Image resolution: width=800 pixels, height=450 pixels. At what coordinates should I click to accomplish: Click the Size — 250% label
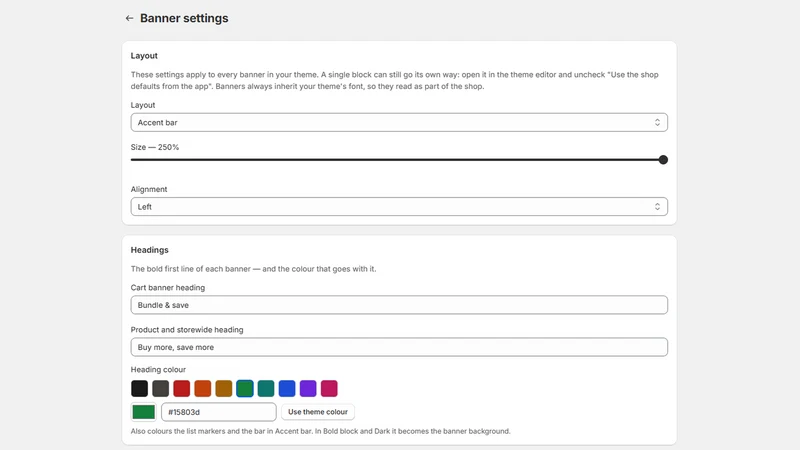(x=155, y=147)
